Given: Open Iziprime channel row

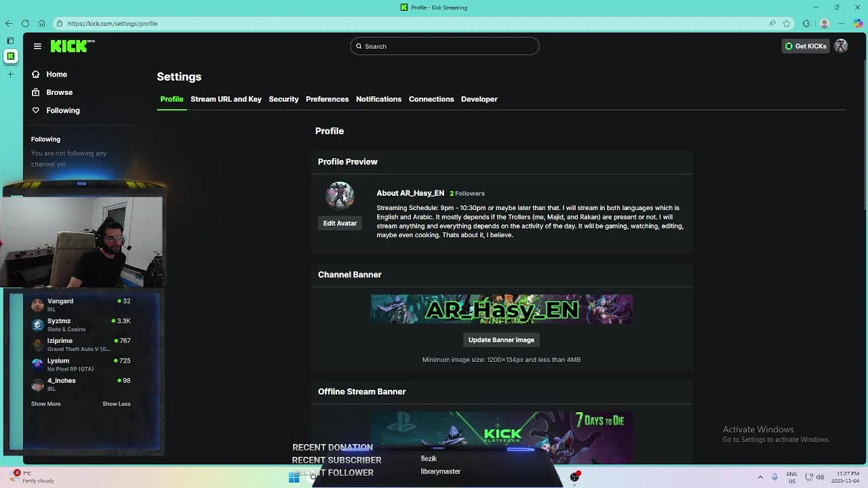Looking at the screenshot, I should click(81, 344).
